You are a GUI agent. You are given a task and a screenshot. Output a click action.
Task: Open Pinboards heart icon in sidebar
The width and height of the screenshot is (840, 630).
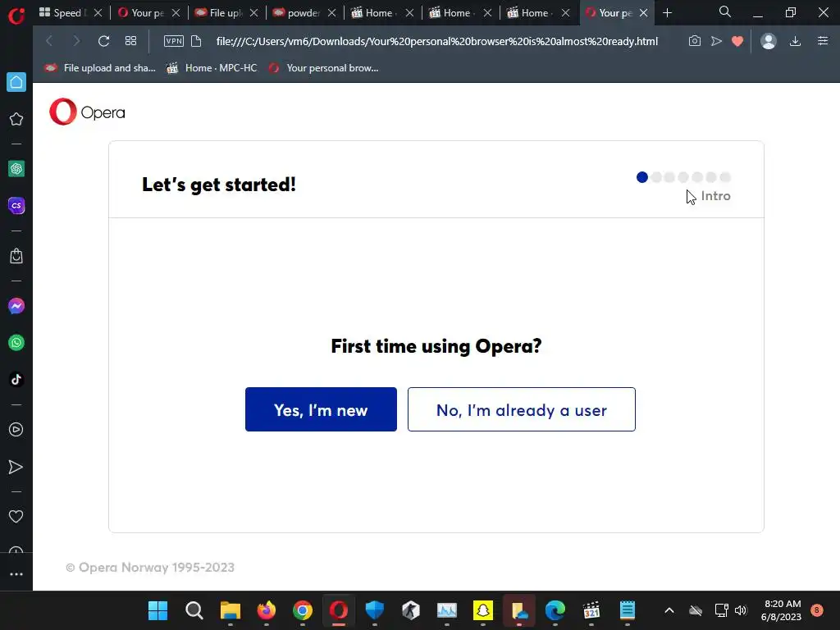[16, 517]
